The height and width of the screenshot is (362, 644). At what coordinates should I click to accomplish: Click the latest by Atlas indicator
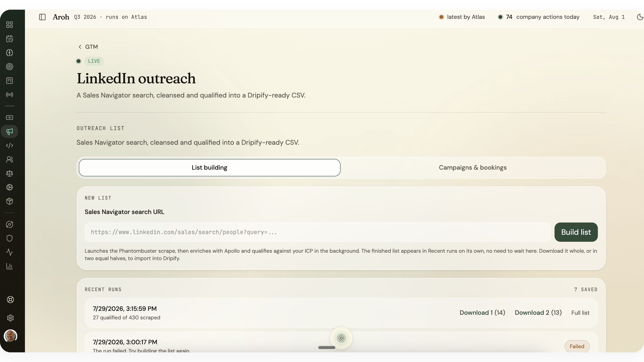(x=462, y=17)
